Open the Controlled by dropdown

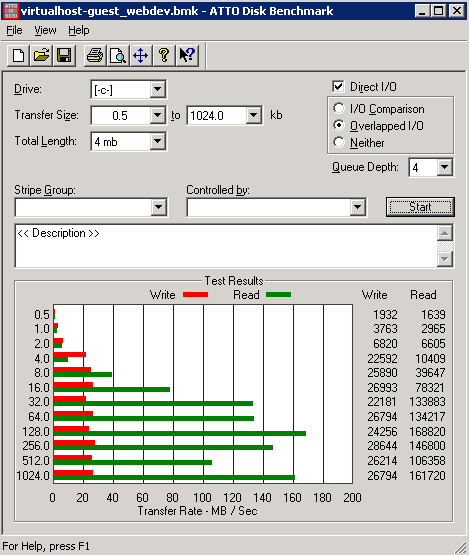tap(358, 207)
